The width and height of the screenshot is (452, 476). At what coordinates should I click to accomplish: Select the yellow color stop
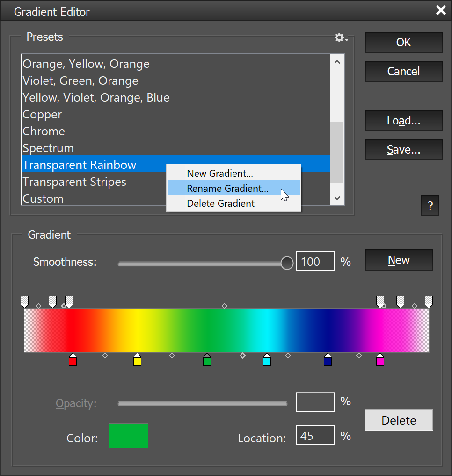click(137, 360)
